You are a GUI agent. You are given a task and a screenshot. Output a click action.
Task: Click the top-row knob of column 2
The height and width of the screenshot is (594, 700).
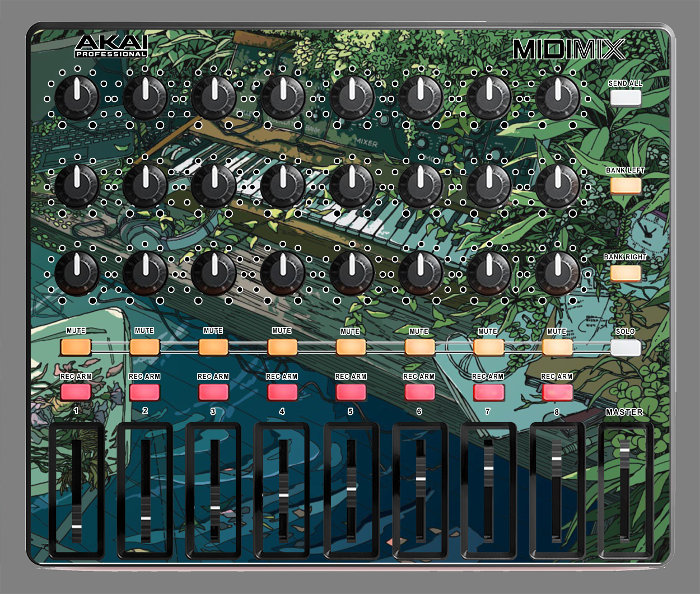pyautogui.click(x=145, y=97)
